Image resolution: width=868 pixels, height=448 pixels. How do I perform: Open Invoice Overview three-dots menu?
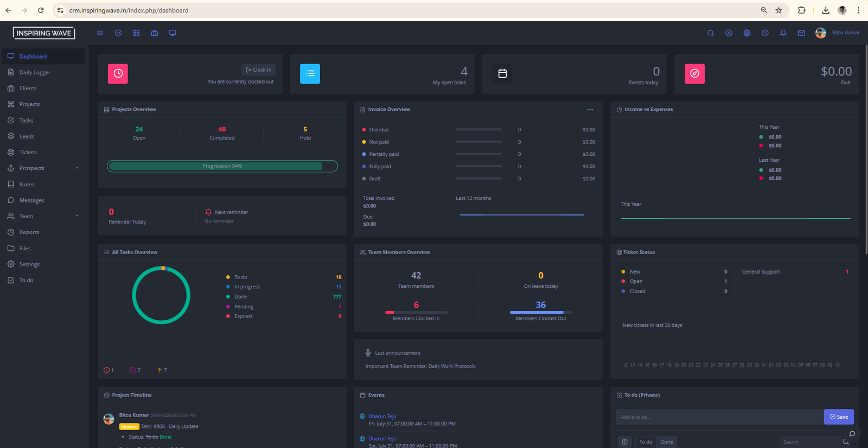coord(590,110)
